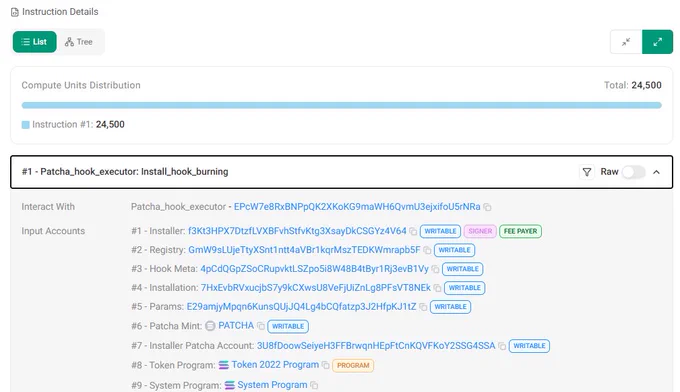Click the PATCHA token logo icon
680x392 pixels.
coord(210,326)
